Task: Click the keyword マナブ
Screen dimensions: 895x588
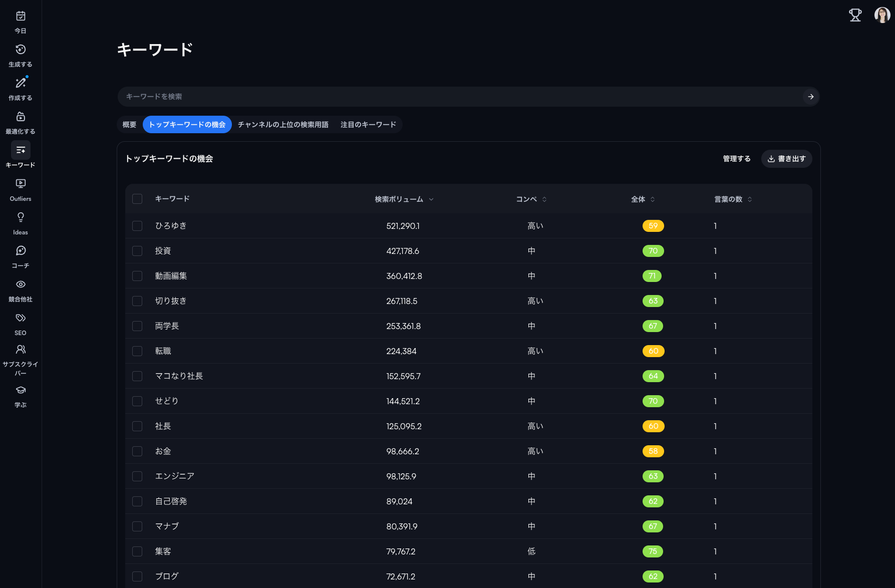Action: point(167,526)
